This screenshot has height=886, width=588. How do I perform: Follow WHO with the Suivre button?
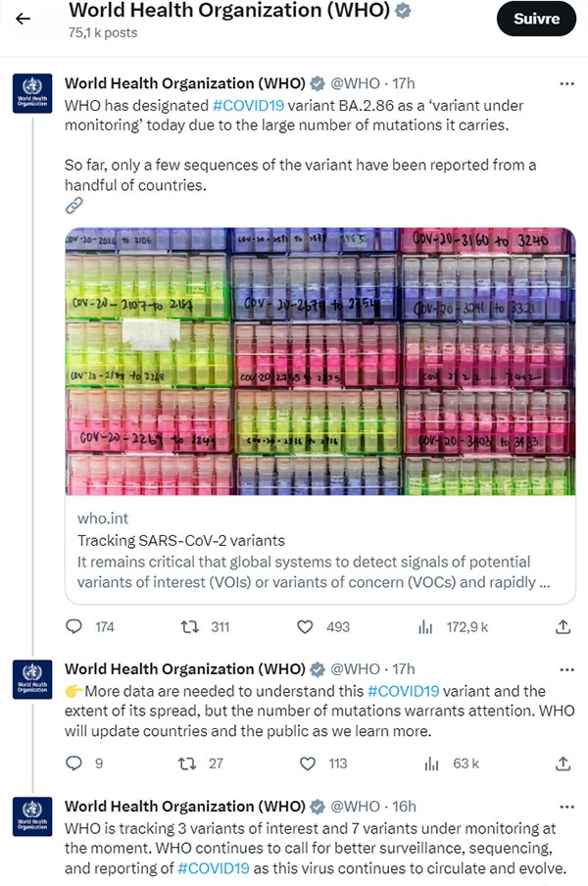pos(536,19)
